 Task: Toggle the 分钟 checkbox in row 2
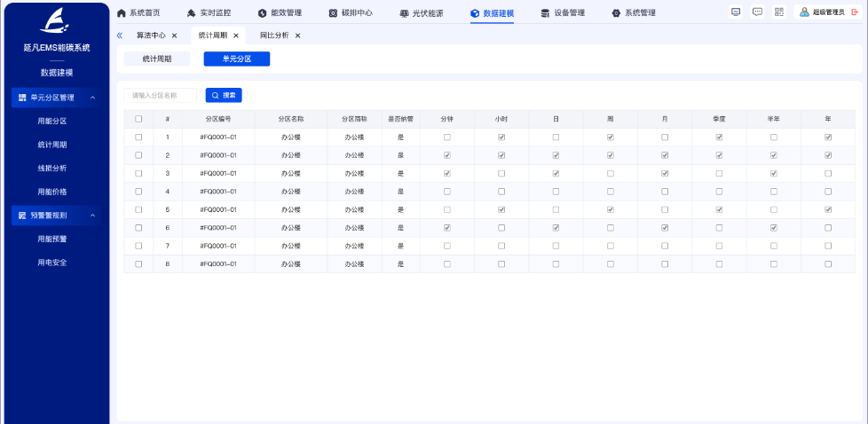pyautogui.click(x=446, y=155)
